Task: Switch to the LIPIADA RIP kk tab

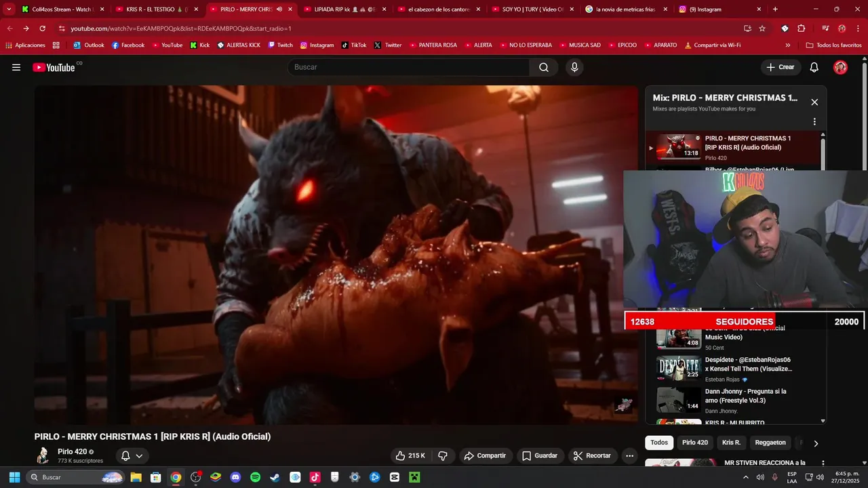Action: tap(345, 9)
